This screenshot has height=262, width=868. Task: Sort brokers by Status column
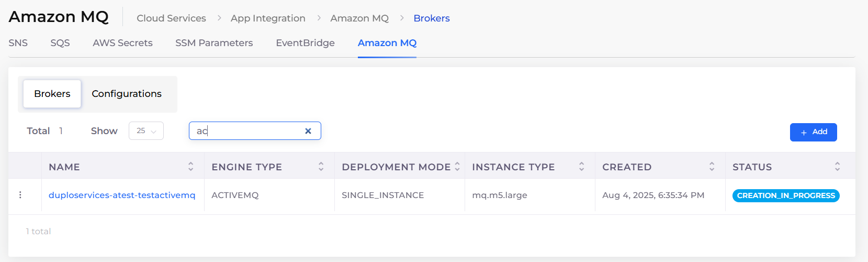837,167
